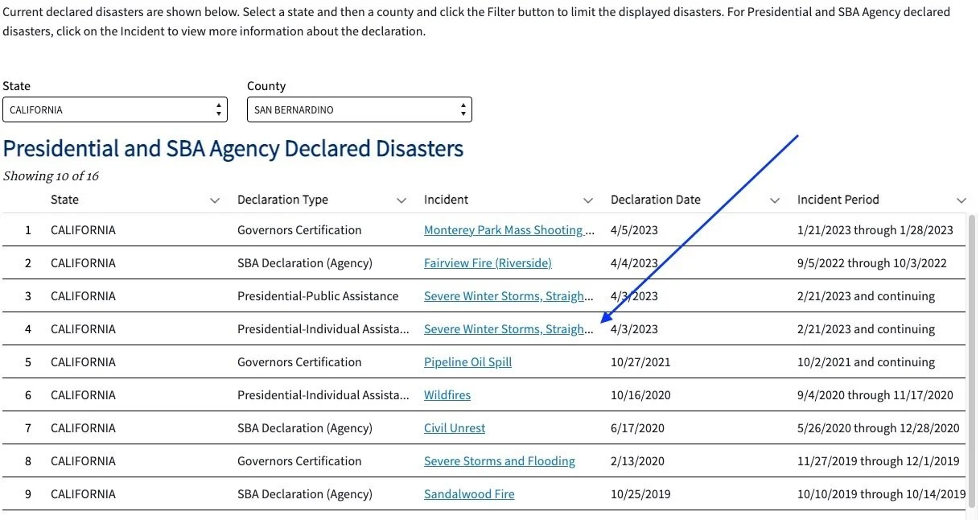Select '9/5/2022 through 10/3/2022' incident period
The image size is (980, 520).
point(872,263)
